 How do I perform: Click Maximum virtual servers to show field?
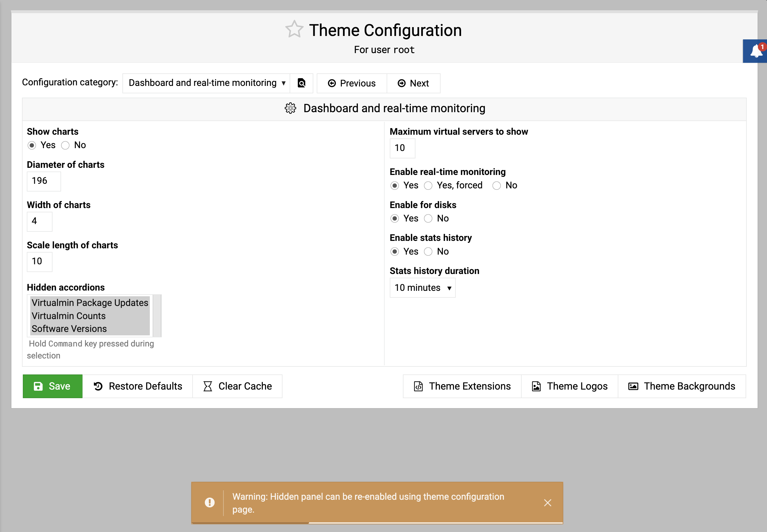[x=402, y=148]
